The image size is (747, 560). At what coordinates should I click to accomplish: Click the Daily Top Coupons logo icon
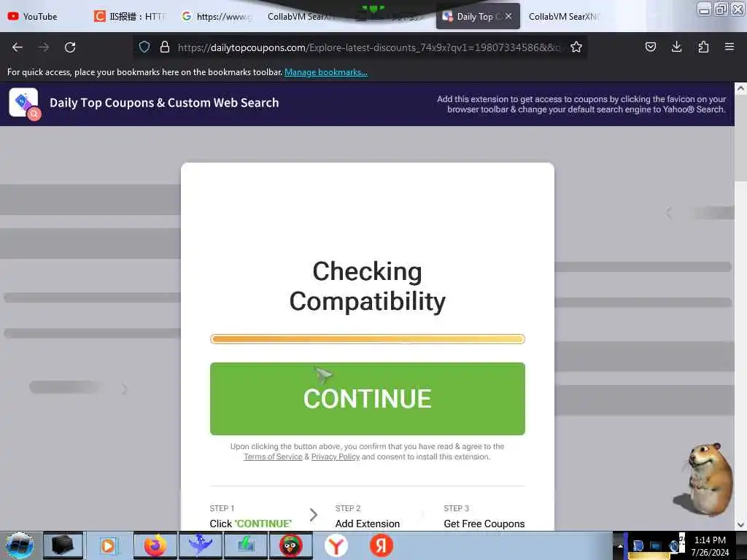point(24,104)
